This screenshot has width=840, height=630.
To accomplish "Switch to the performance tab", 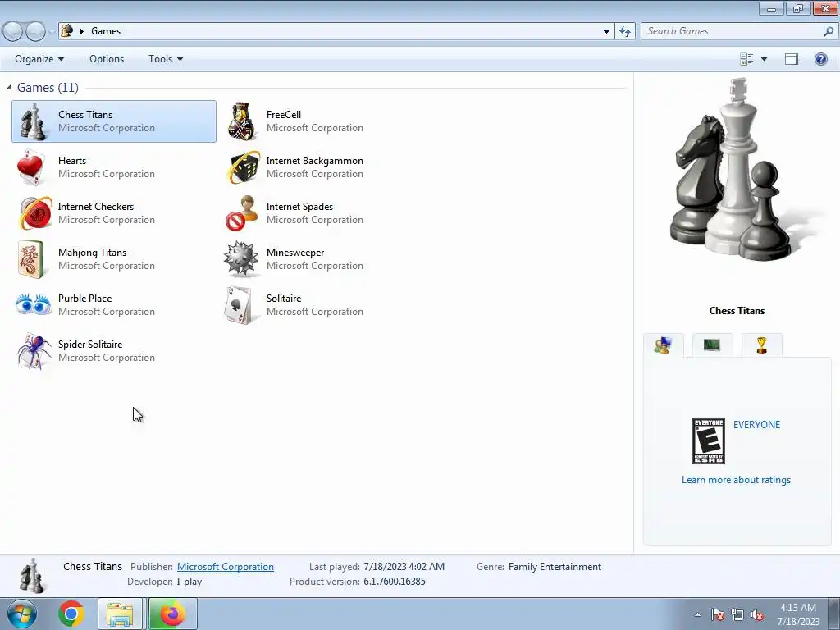I will tap(711, 345).
